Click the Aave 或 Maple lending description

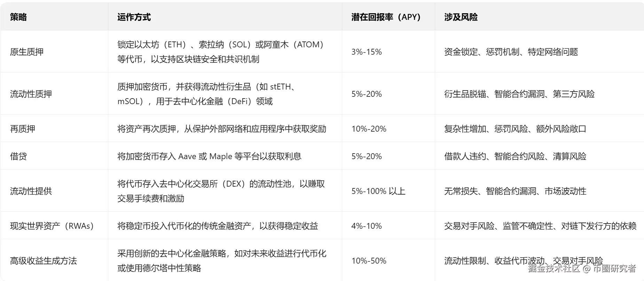(209, 156)
